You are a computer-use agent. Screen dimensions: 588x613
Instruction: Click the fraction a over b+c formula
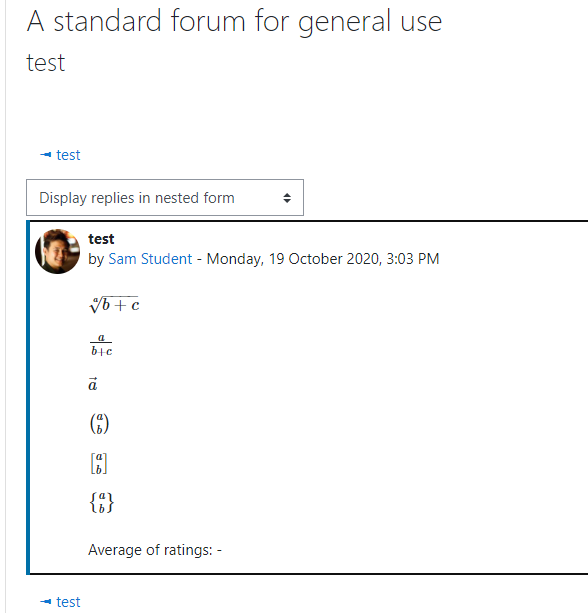click(101, 345)
